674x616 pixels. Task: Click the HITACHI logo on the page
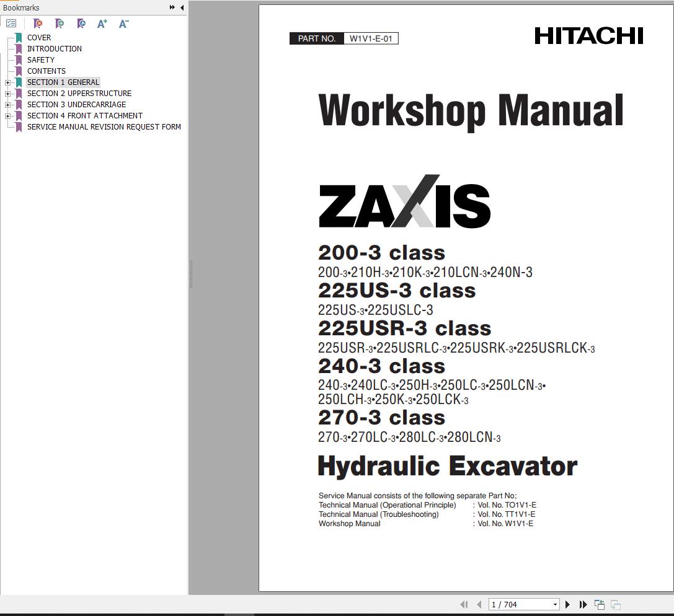[x=588, y=36]
